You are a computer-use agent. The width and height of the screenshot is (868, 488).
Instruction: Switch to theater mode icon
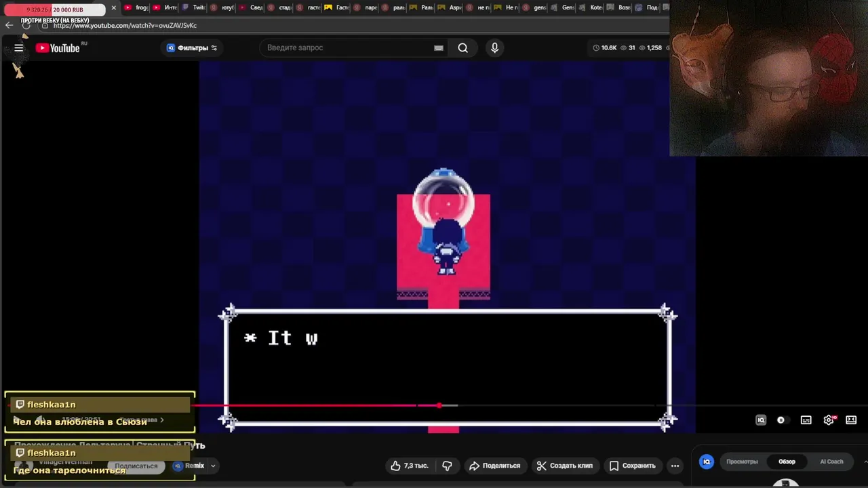pos(851,420)
